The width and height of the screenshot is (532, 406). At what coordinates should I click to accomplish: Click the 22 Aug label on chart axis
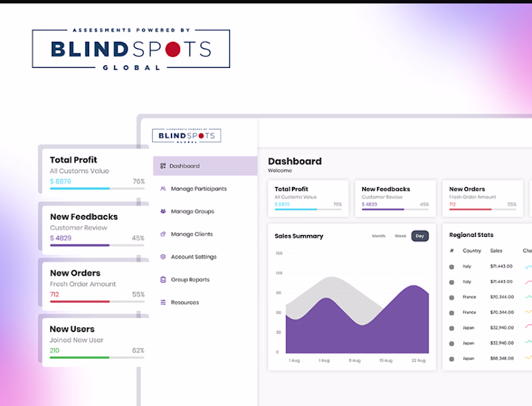coord(418,361)
